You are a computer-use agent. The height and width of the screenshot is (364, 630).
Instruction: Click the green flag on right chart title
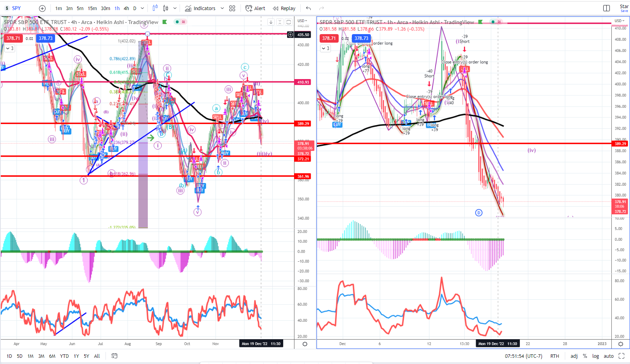pos(481,22)
